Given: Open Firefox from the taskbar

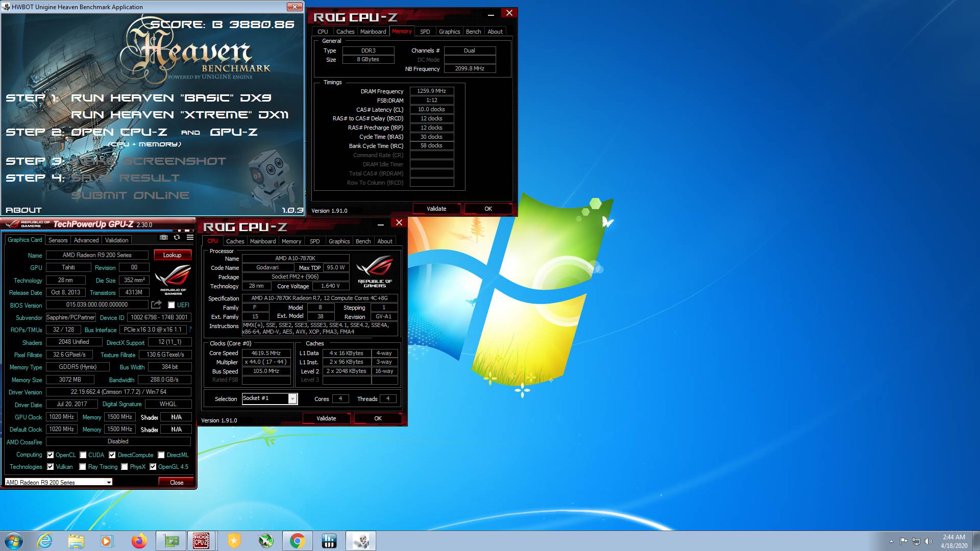Looking at the screenshot, I should 138,541.
